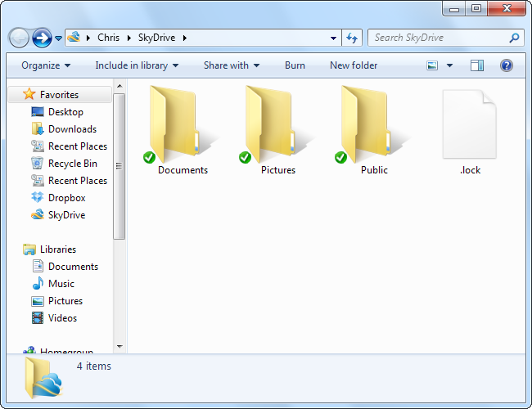
Task: Open Desktop in Favorites
Action: click(x=65, y=111)
